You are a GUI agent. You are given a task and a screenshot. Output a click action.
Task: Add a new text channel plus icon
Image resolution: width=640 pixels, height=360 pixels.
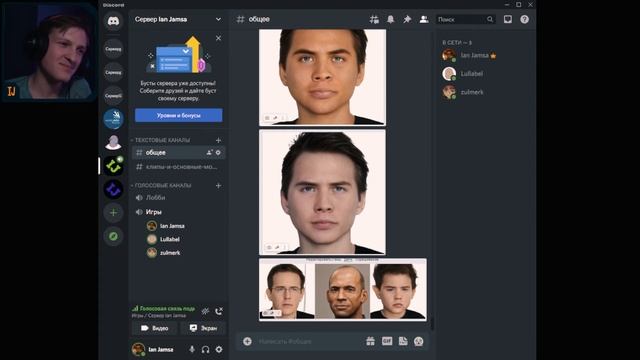[218, 140]
